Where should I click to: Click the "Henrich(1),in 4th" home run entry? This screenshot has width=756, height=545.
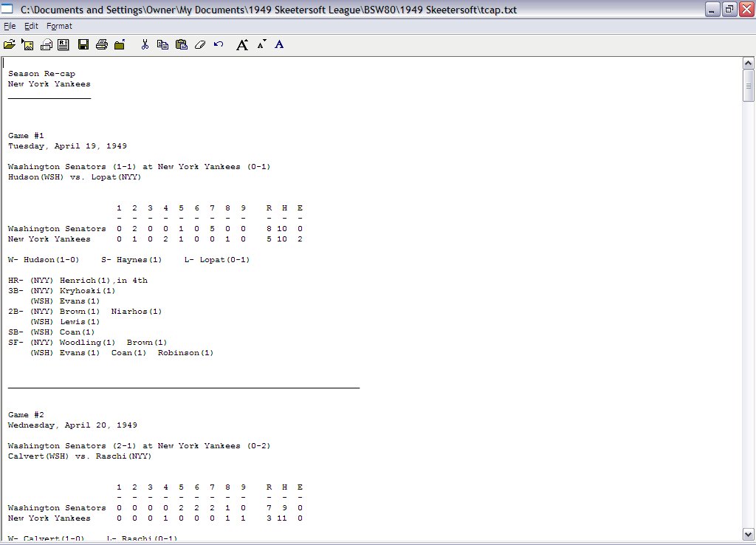click(x=103, y=281)
